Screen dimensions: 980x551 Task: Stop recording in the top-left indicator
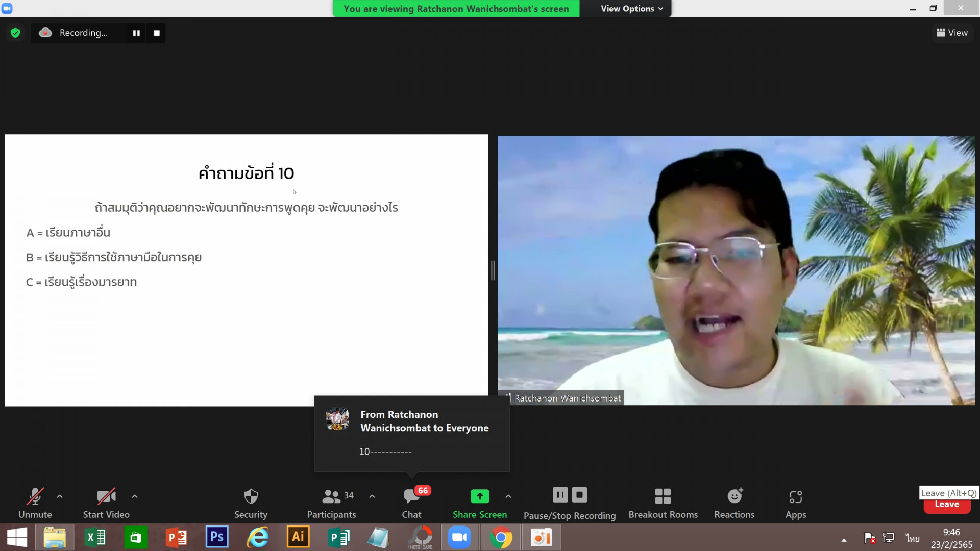(x=157, y=33)
